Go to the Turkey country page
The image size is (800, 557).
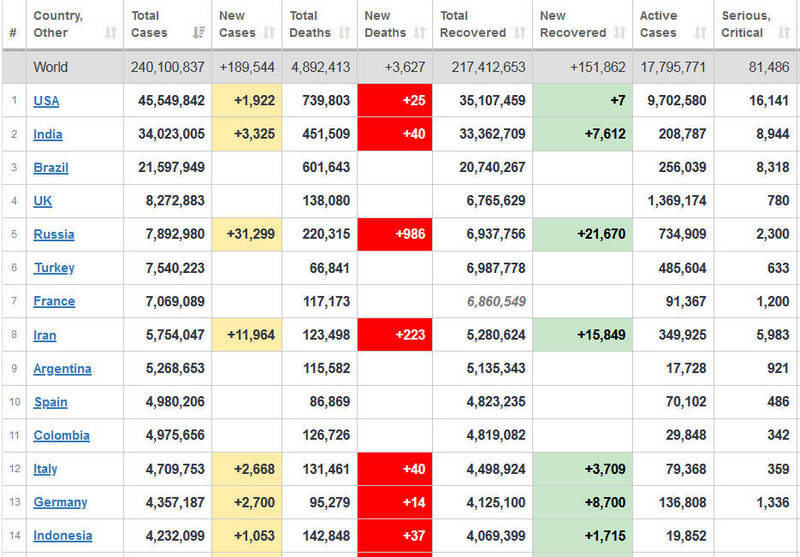click(x=54, y=268)
